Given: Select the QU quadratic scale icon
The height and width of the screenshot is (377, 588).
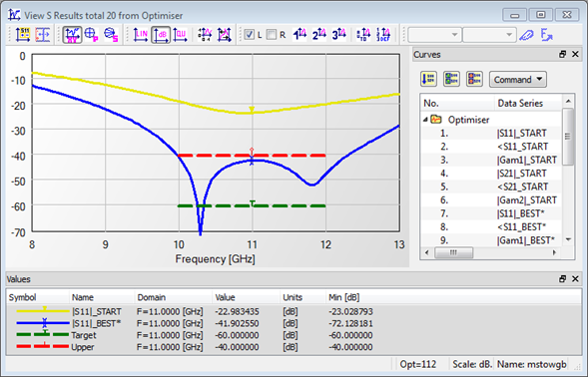Looking at the screenshot, I should pos(180,35).
